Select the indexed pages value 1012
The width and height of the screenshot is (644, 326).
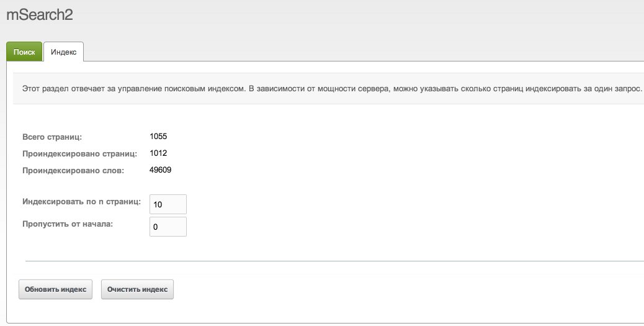coord(158,153)
